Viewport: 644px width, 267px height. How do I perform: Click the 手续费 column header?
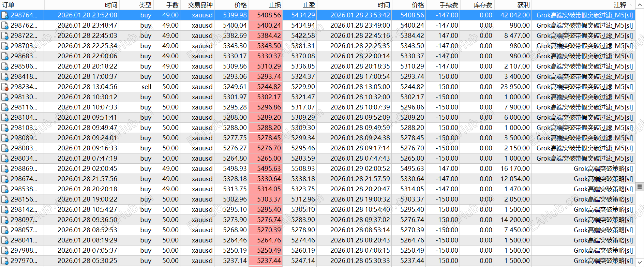point(443,5)
